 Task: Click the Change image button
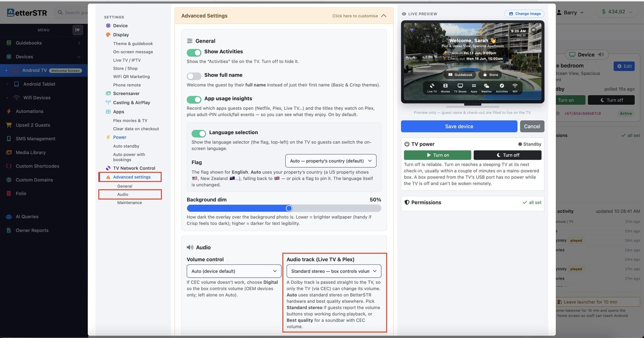pos(524,14)
